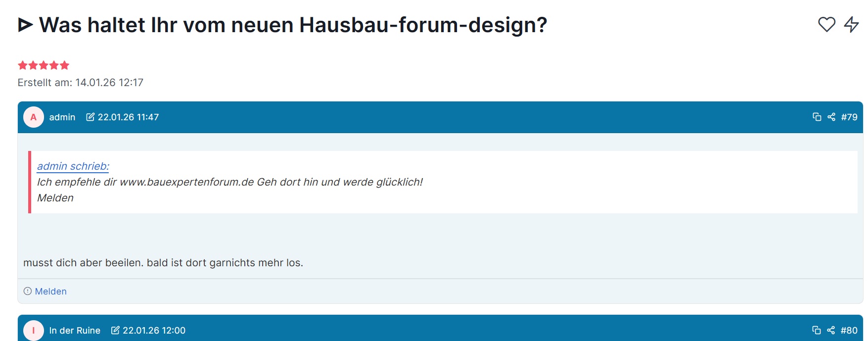Copy the contents of post #80
The width and height of the screenshot is (868, 341).
point(817,330)
